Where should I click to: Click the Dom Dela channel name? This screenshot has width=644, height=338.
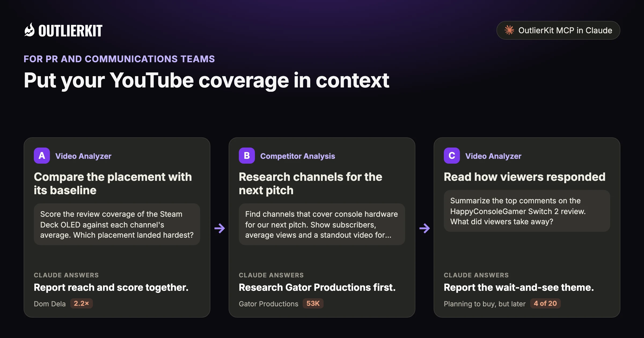50,304
